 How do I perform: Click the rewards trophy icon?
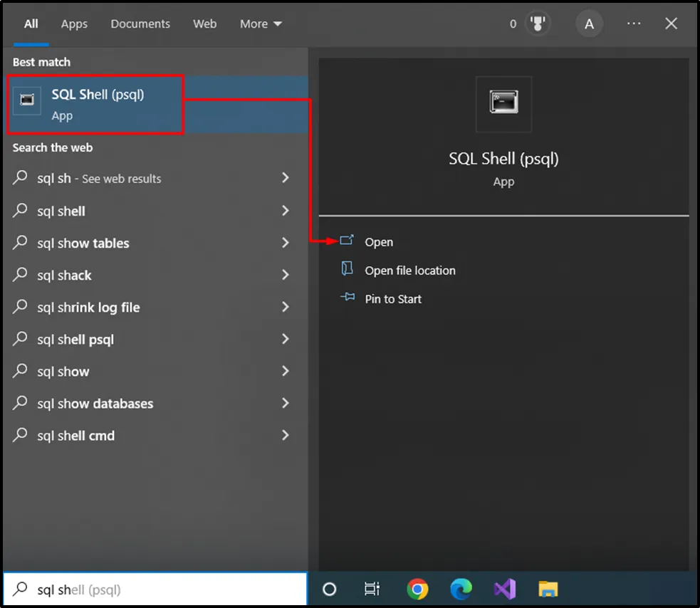[x=537, y=23]
